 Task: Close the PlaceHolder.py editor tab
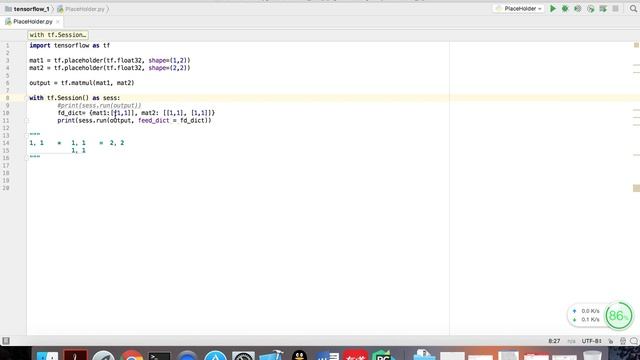pos(58,22)
